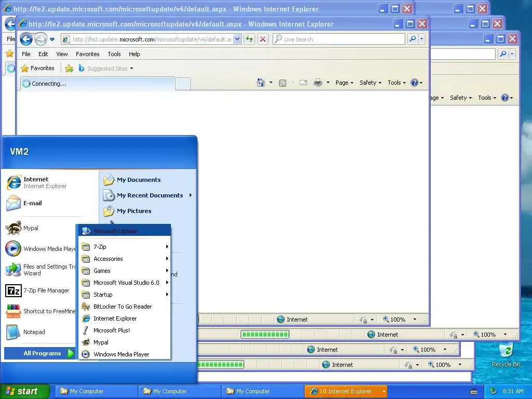Screen dimensions: 532x399
Task: Click the New Tab button
Action: 183,84
